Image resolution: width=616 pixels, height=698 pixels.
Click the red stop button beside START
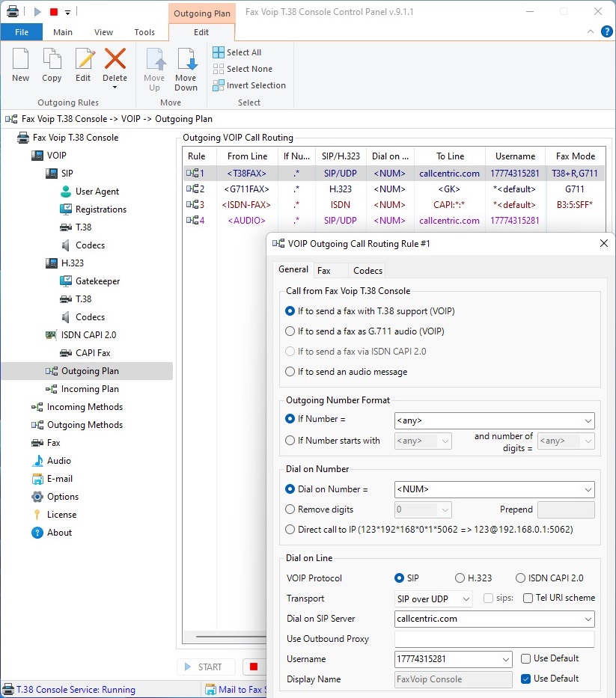(254, 667)
